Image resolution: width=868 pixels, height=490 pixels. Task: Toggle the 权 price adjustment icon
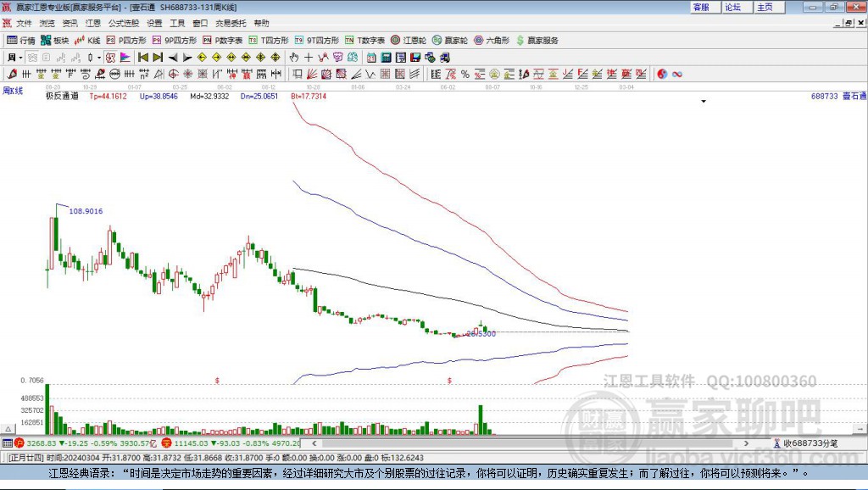pyautogui.click(x=111, y=57)
